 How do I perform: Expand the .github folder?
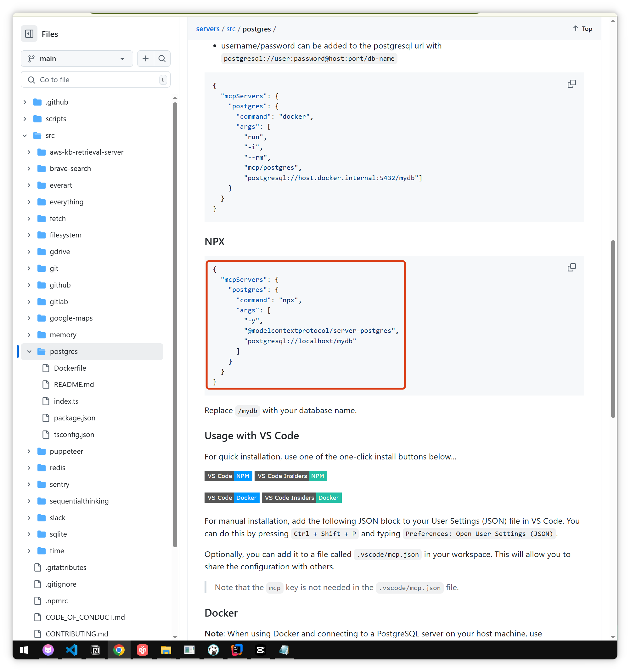(25, 102)
